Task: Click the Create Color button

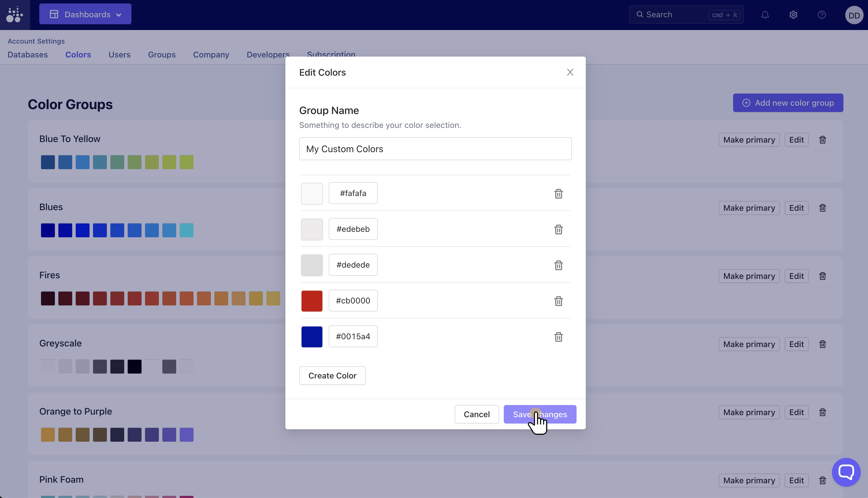Action: click(332, 376)
